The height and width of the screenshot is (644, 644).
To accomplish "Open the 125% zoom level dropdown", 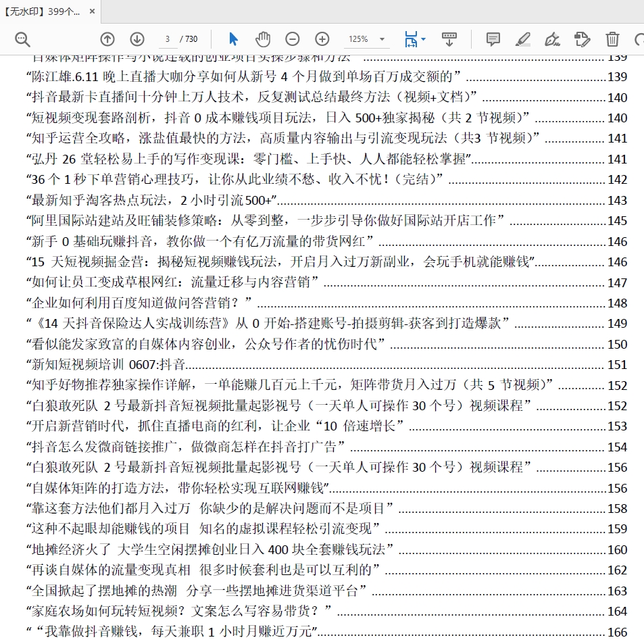I will pos(382,39).
